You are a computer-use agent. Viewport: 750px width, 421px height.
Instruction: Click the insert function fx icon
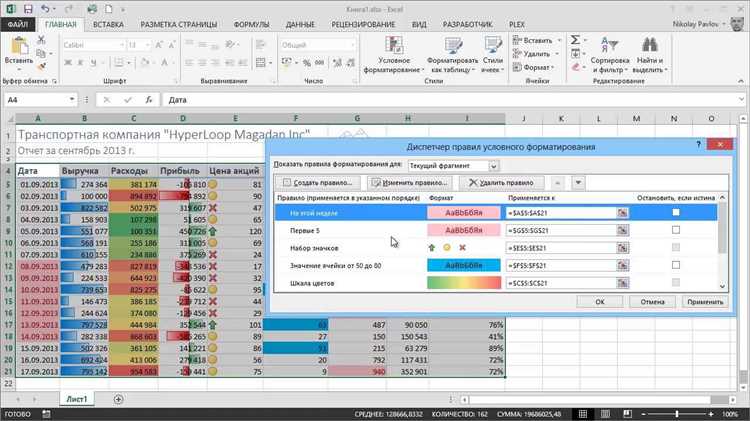pyautogui.click(x=149, y=100)
